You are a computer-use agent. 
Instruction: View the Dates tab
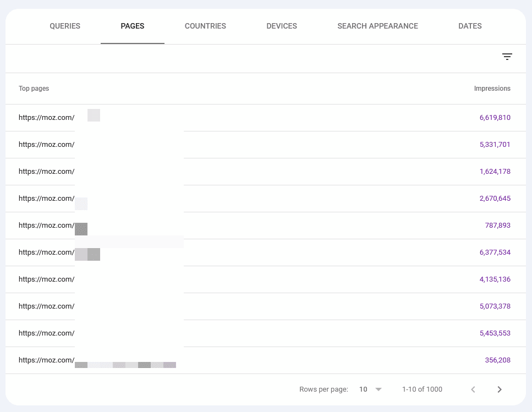[x=470, y=26]
